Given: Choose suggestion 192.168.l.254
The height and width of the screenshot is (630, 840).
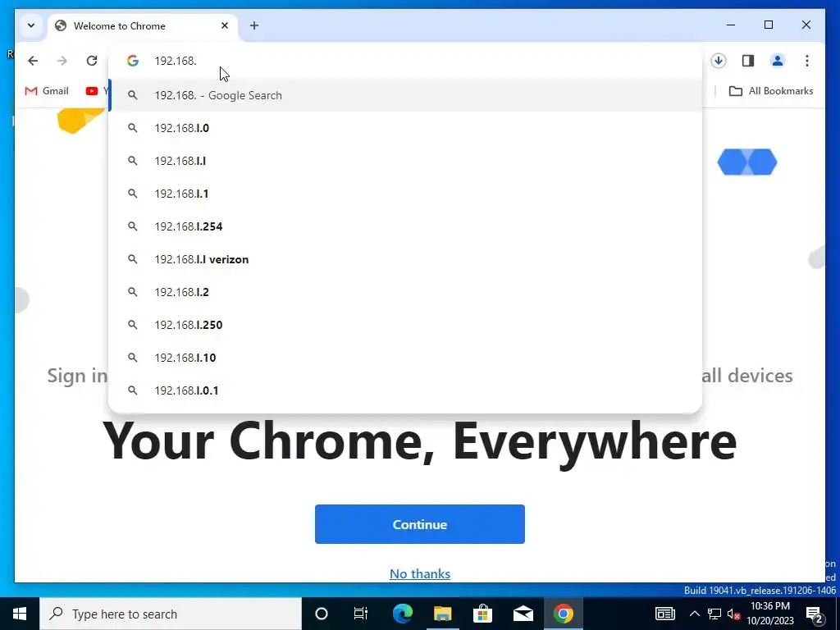Looking at the screenshot, I should (x=404, y=226).
